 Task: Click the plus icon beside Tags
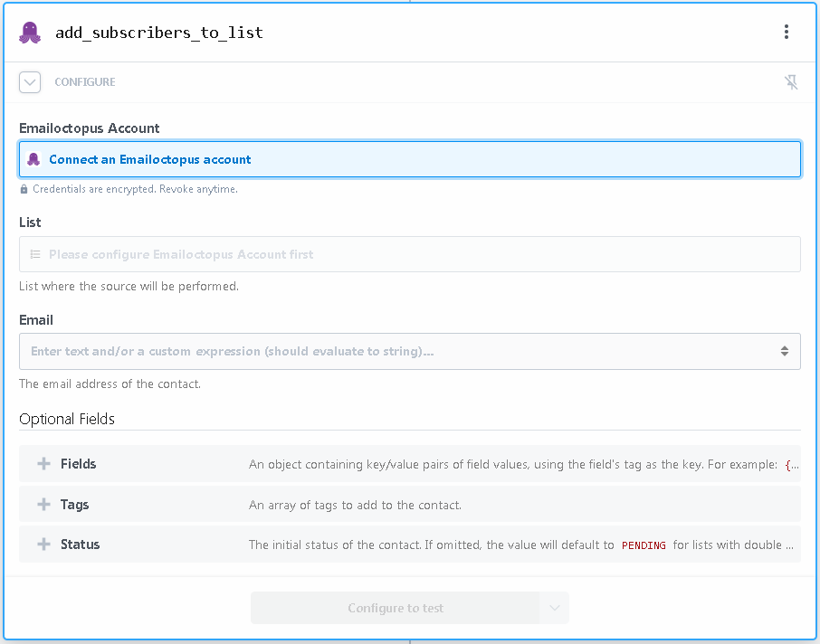[44, 505]
